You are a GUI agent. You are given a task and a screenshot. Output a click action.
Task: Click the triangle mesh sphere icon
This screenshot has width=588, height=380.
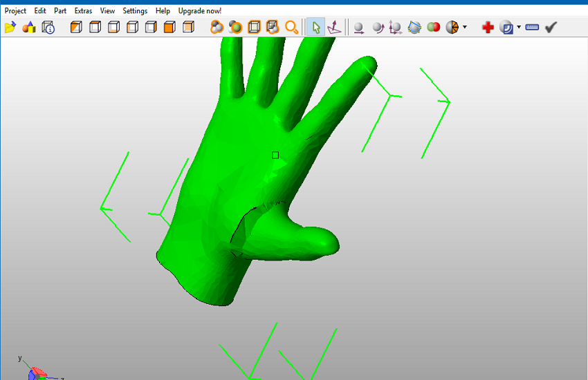tap(452, 28)
